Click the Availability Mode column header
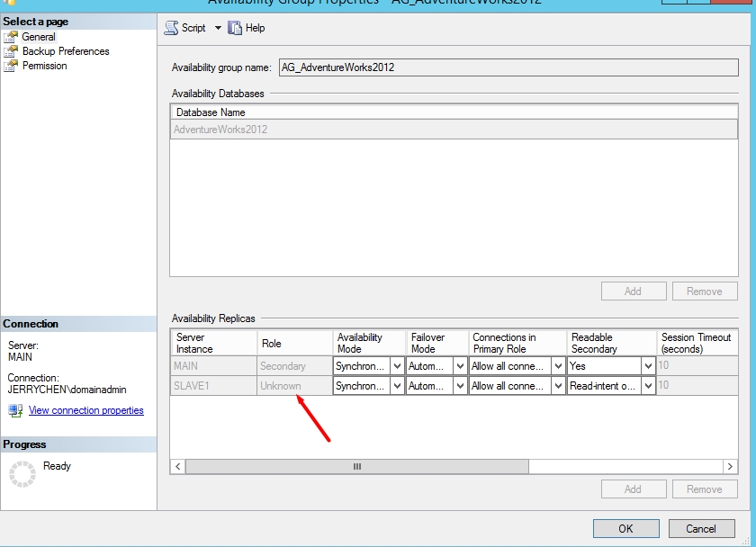Viewport: 756px width, 547px height. 369,343
